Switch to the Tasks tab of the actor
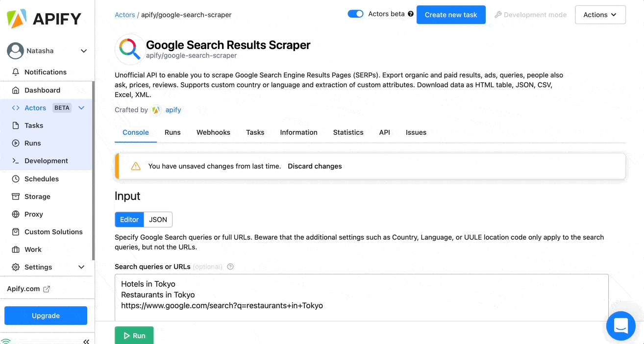 (255, 132)
